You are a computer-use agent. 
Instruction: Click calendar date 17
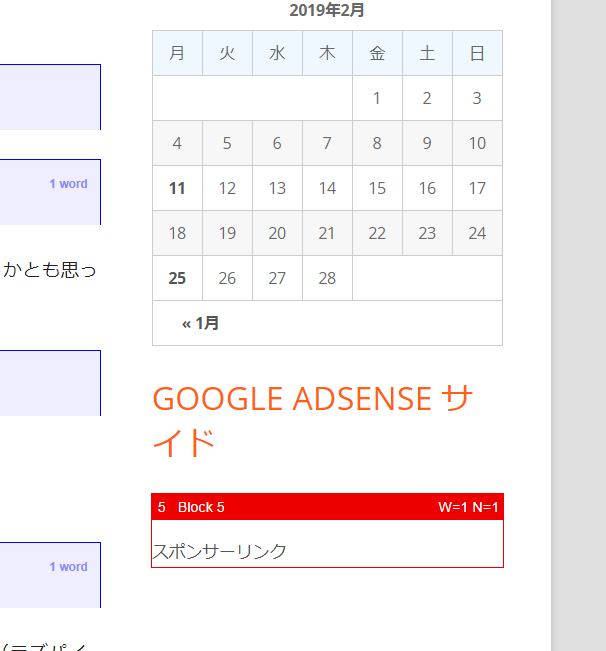[477, 188]
